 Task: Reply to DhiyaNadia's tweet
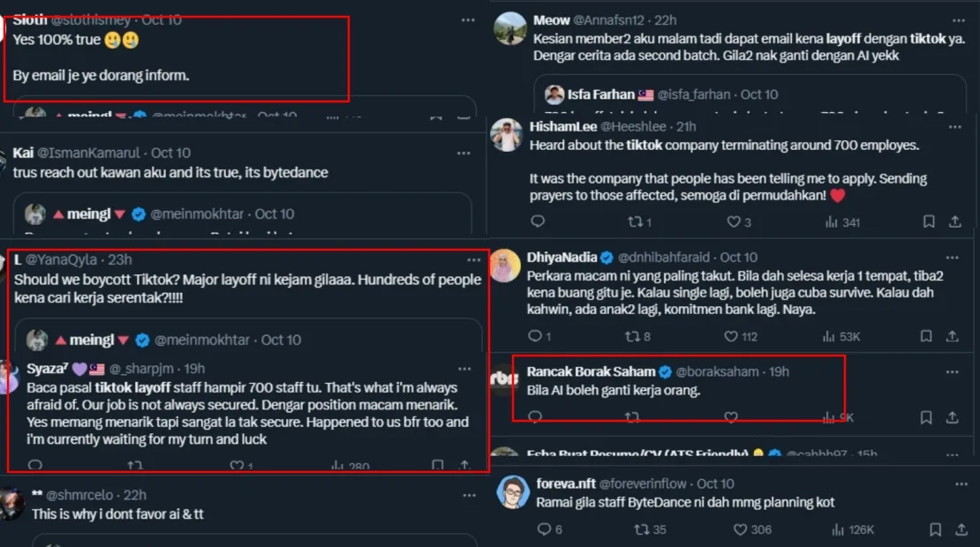[x=534, y=336]
